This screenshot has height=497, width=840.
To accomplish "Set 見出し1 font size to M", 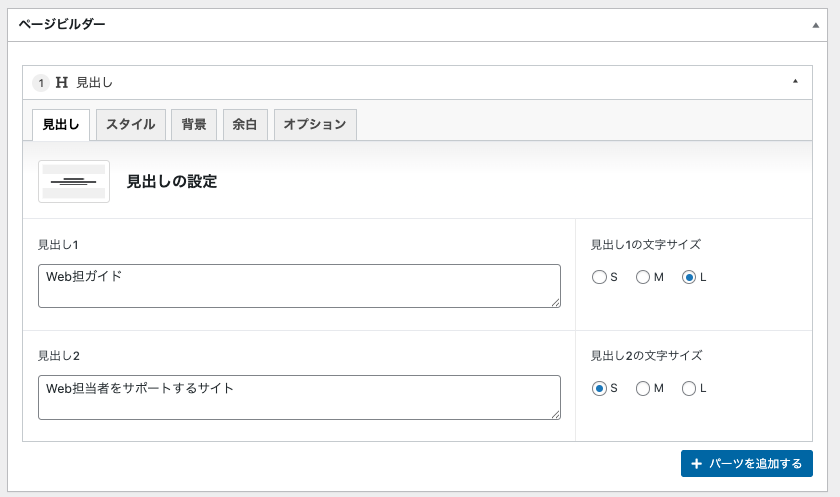I will point(643,277).
